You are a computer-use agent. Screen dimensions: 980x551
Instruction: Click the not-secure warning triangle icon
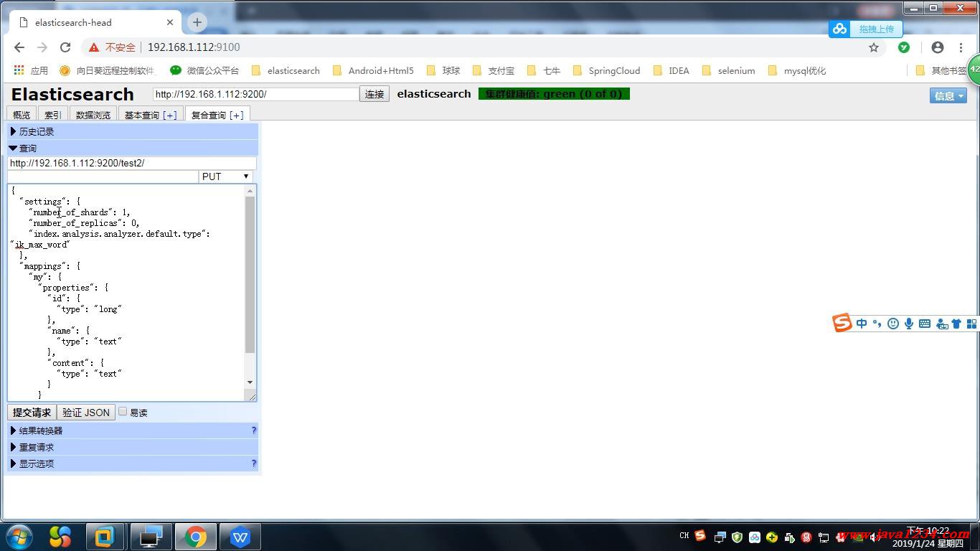click(94, 47)
